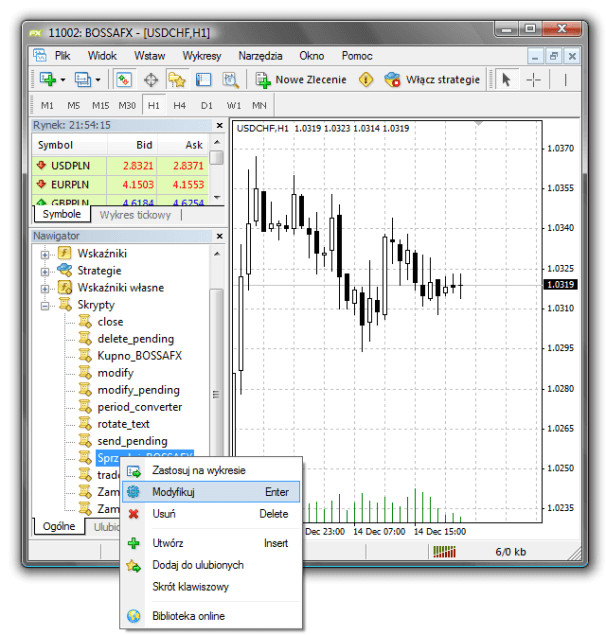
Task: Choose Utwórz in context menu
Action: pyautogui.click(x=211, y=543)
